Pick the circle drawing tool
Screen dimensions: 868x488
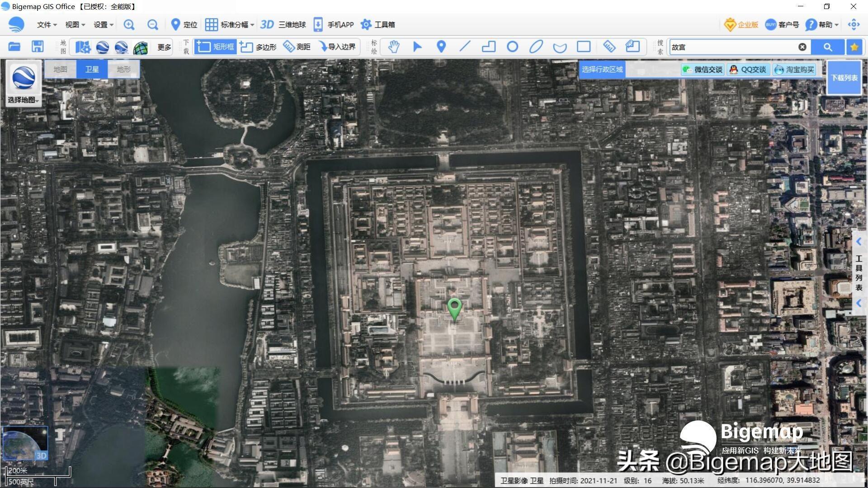(512, 47)
